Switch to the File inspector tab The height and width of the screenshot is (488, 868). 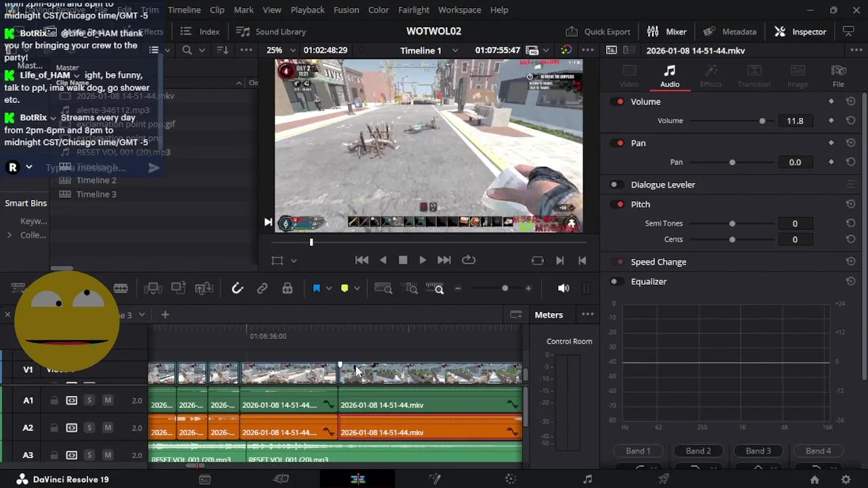(838, 76)
